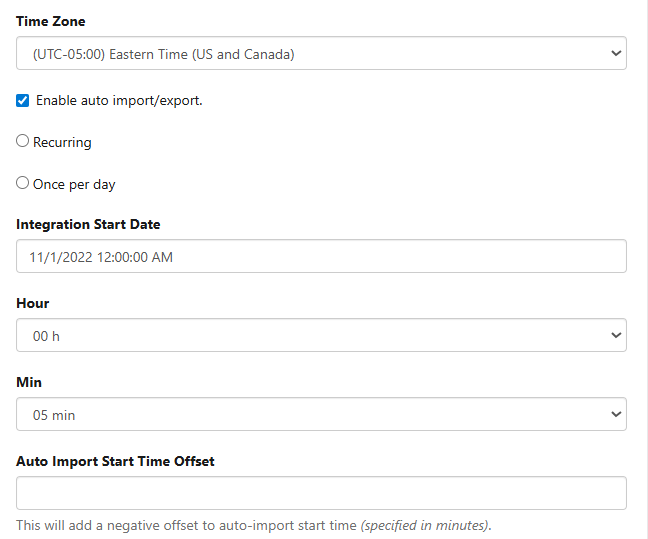Click the 'Once per day' label text
Viewport: 648px width, 539px height.
click(74, 185)
